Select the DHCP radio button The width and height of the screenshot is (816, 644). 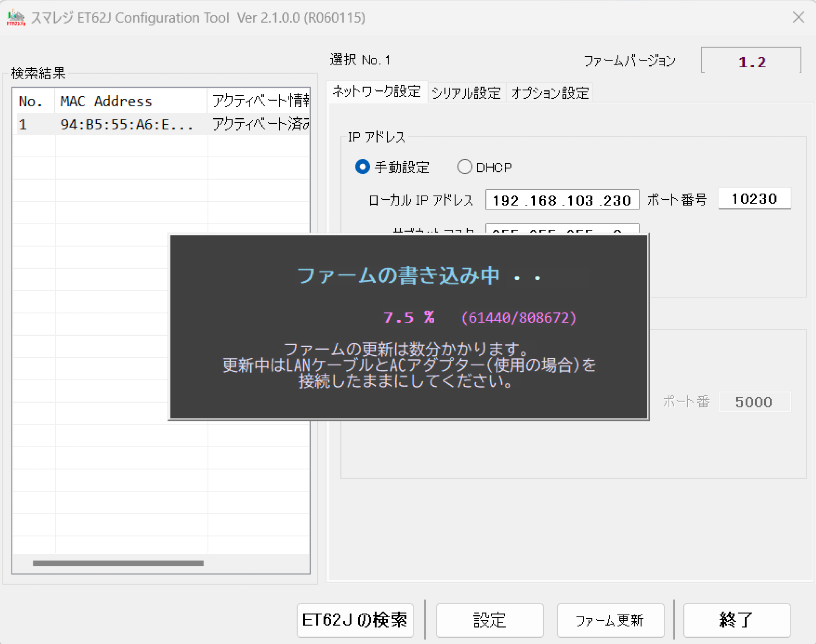pyautogui.click(x=465, y=167)
